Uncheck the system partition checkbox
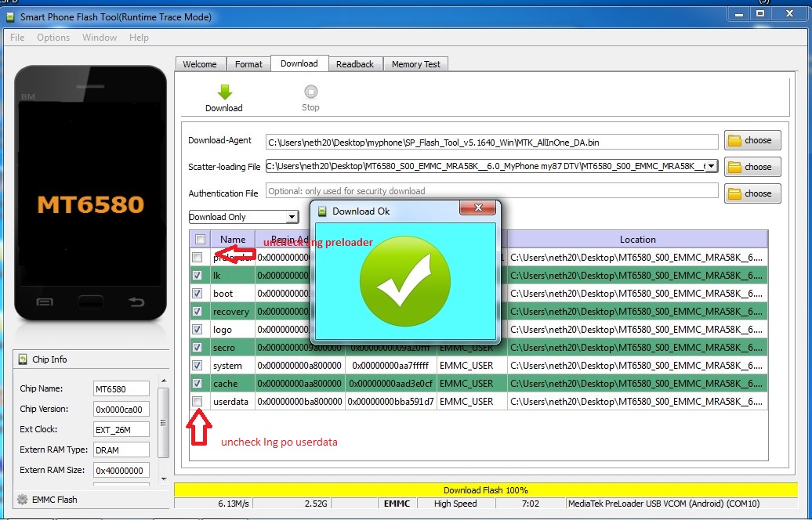Image resolution: width=812 pixels, height=520 pixels. 198,365
